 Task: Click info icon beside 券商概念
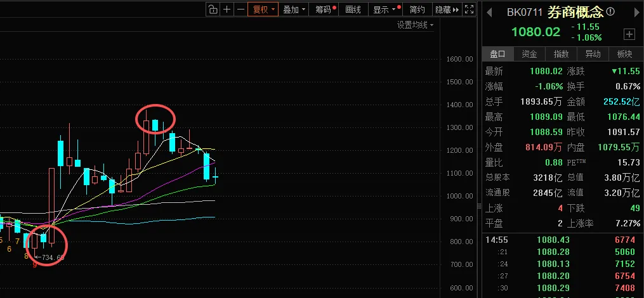610,11
